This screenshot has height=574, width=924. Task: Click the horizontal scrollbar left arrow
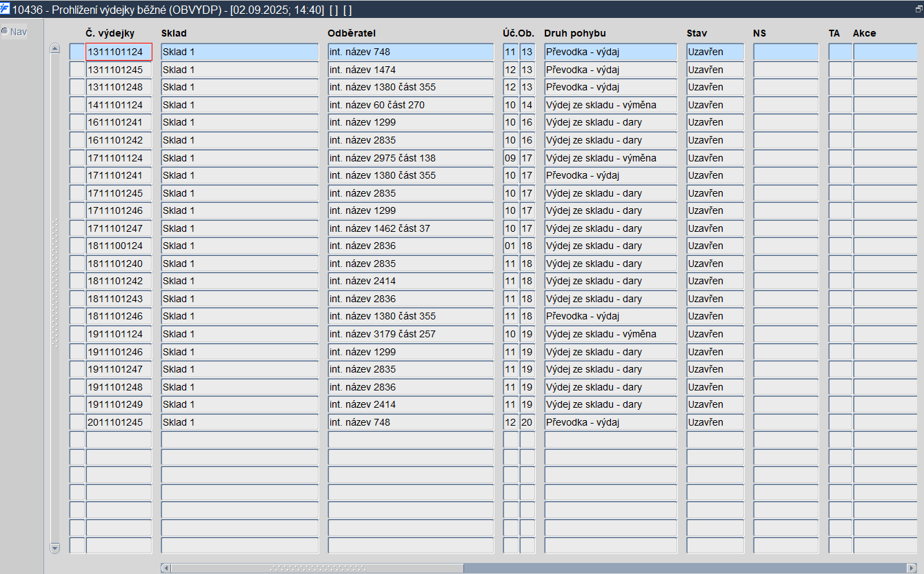point(165,568)
